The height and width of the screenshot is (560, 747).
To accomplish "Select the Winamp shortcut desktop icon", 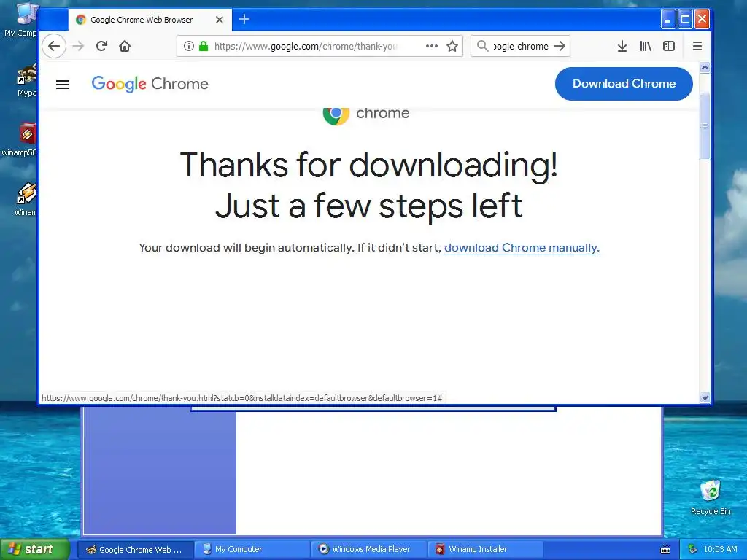I will coord(26,200).
